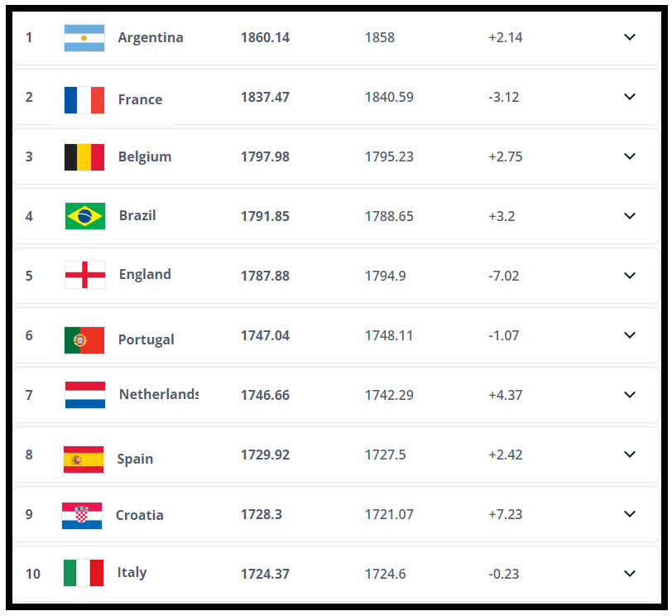Click the Brazil flag icon
Screen dimensions: 672x616
point(85,216)
